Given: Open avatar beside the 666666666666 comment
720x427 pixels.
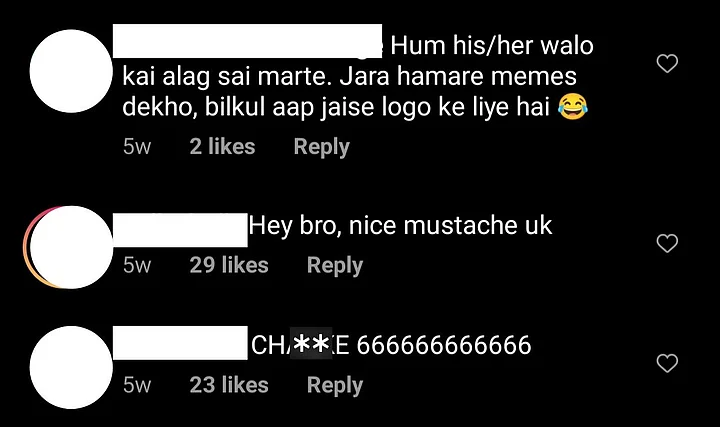Looking at the screenshot, I should 71,367.
